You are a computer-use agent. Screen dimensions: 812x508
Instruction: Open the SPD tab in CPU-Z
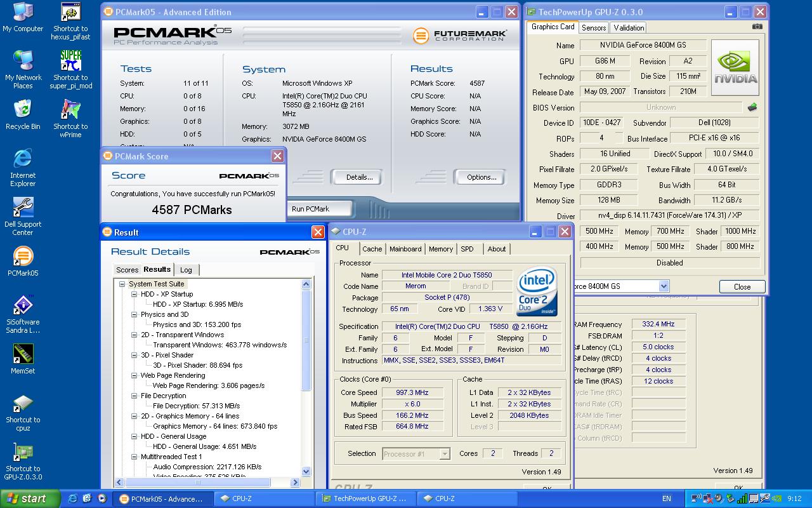pos(467,249)
